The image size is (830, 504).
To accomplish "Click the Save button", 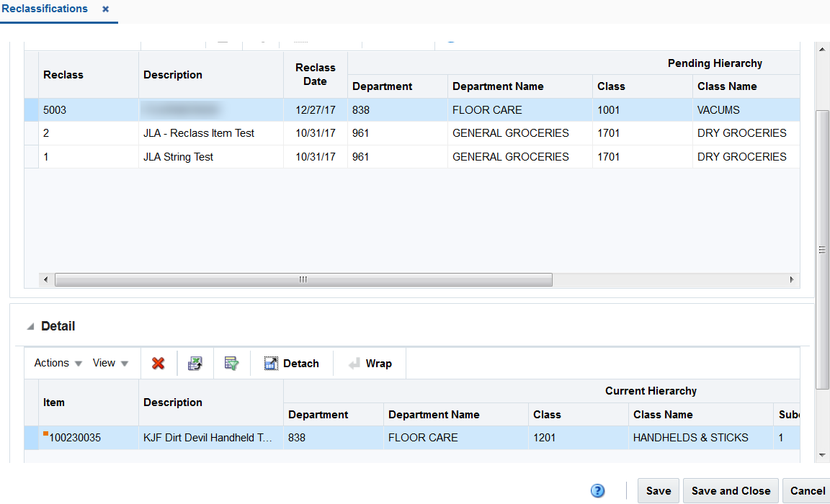I will tap(659, 491).
